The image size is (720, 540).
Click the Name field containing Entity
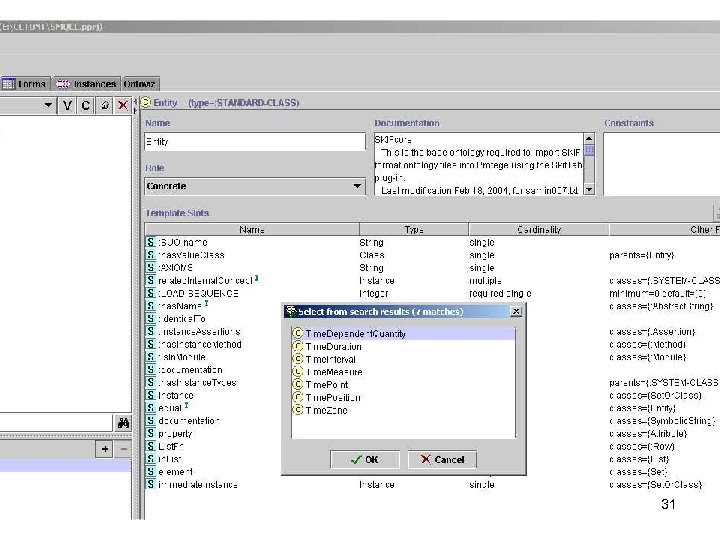tap(255, 142)
